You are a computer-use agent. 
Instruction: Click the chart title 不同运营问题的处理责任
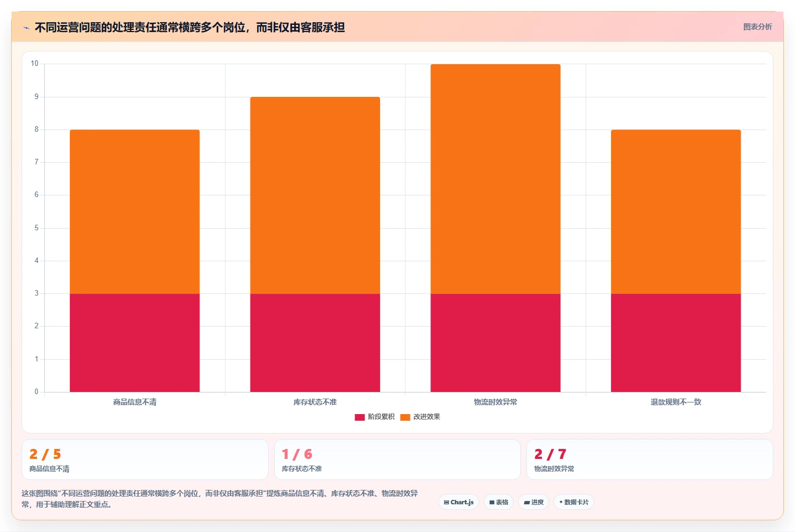click(189, 27)
